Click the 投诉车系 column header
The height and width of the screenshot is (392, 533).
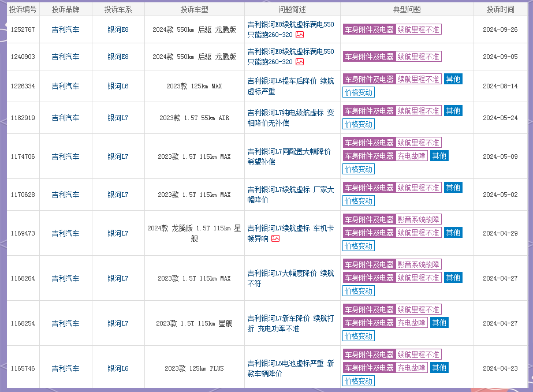(x=118, y=9)
